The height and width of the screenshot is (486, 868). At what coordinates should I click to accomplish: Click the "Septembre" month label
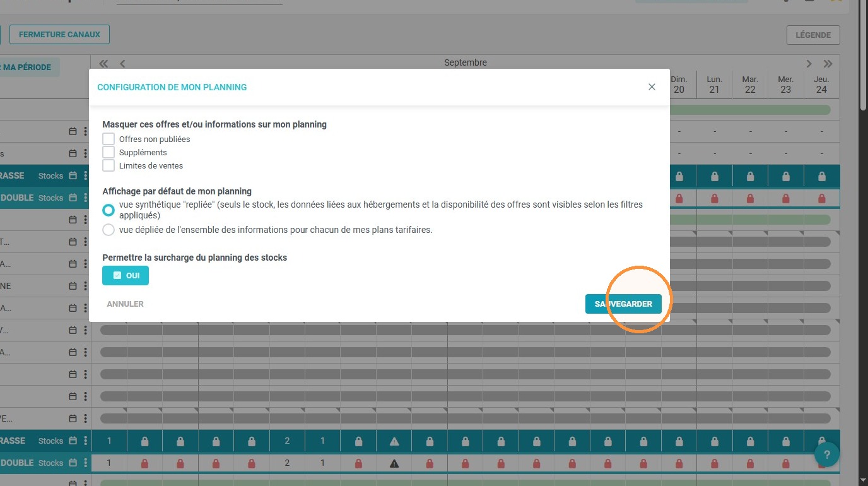point(466,63)
